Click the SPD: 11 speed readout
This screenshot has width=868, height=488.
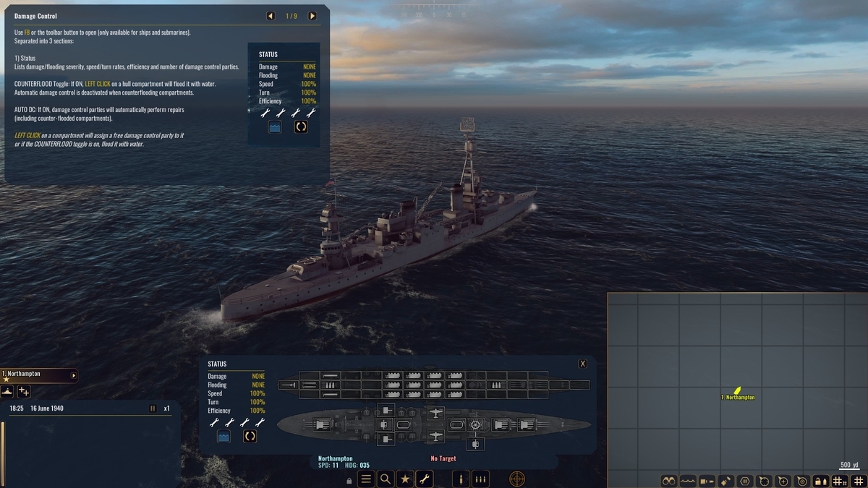point(328,465)
